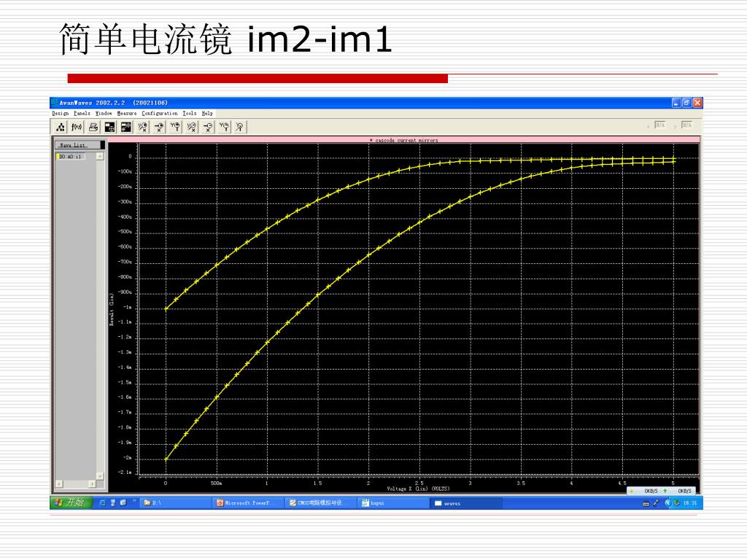Viewport: 747px width, 560px height.
Task: Click the last zoom toolbar icon
Action: (240, 127)
